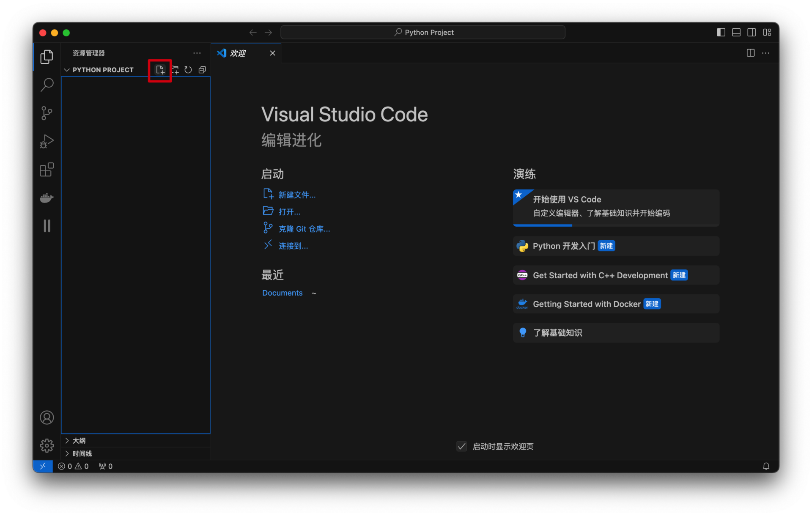Open the Explorer view in activity bar

click(x=47, y=57)
